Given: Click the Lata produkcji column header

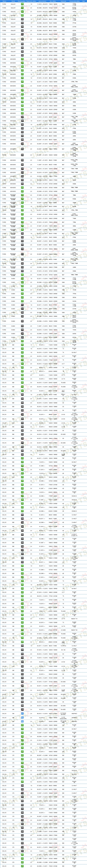Looking at the screenshot, I should 42,1.
